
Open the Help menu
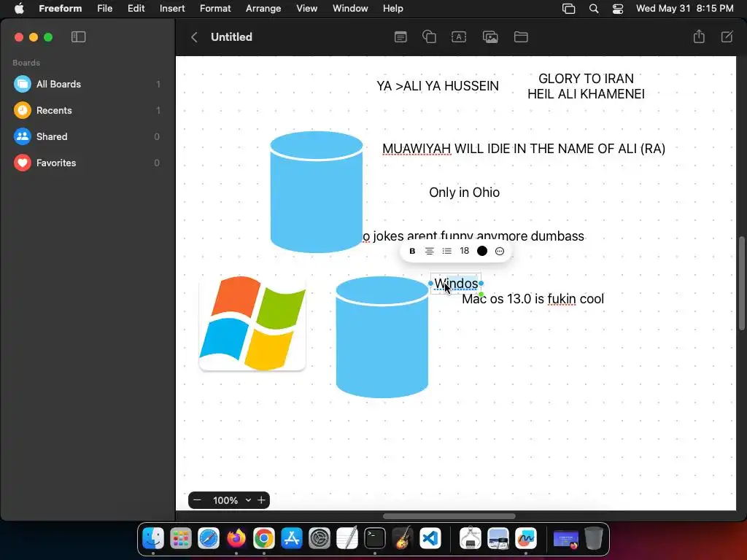392,9
